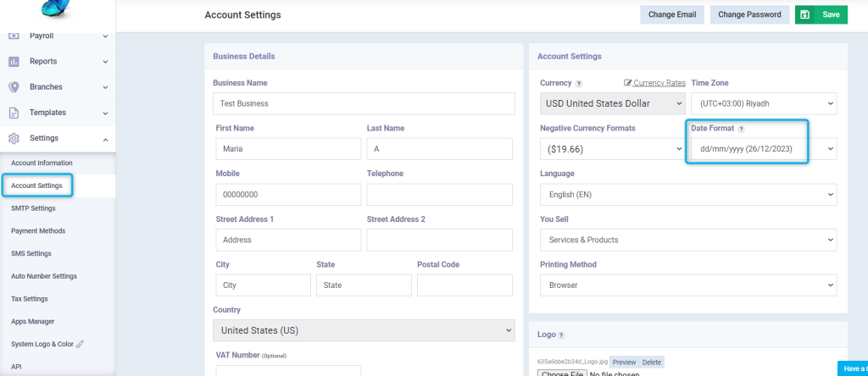Expand the Date Format dropdown

[x=764, y=149]
